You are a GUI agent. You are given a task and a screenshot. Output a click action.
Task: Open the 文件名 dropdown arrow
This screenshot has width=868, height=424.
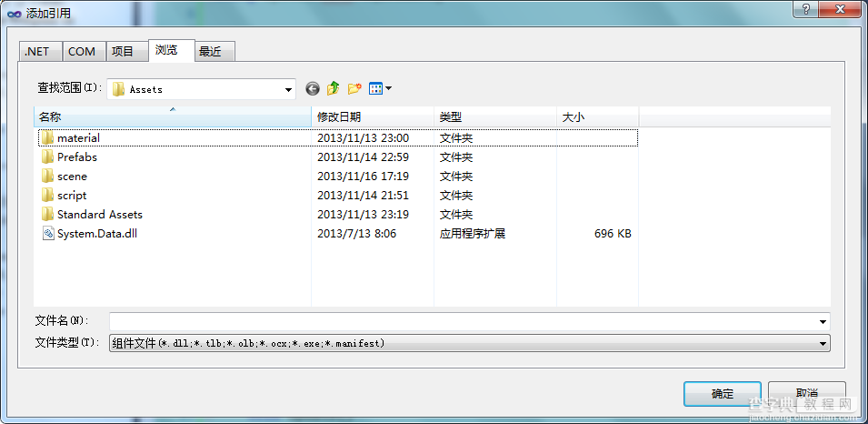(x=823, y=321)
